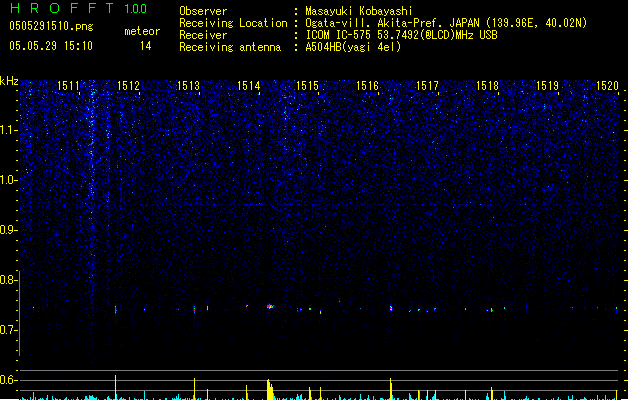
Task: Click the meteor count value 14
Action: (146, 46)
